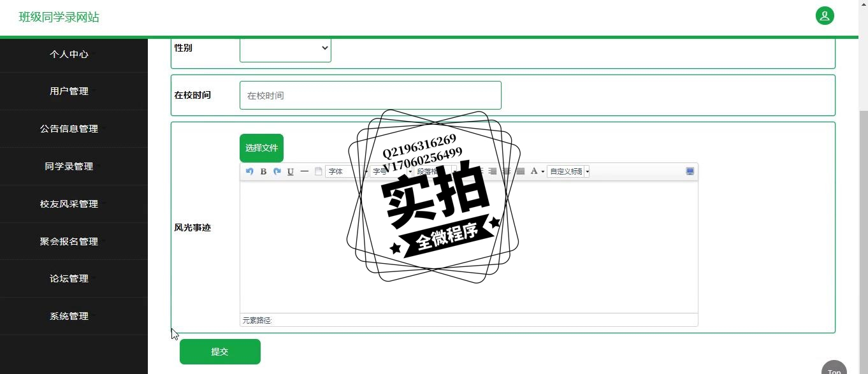Click the 在校时间 field label

click(x=192, y=95)
